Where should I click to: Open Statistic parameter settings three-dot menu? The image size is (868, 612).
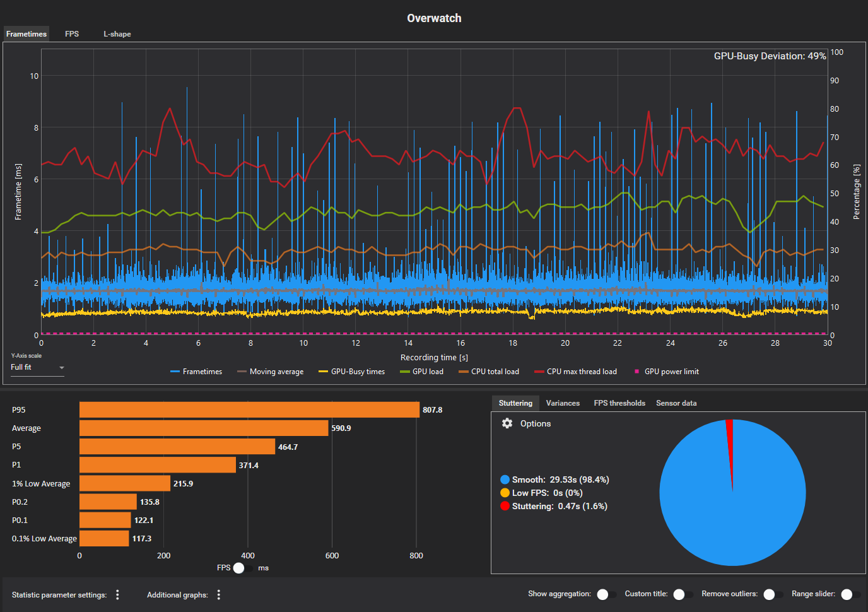[x=117, y=595]
